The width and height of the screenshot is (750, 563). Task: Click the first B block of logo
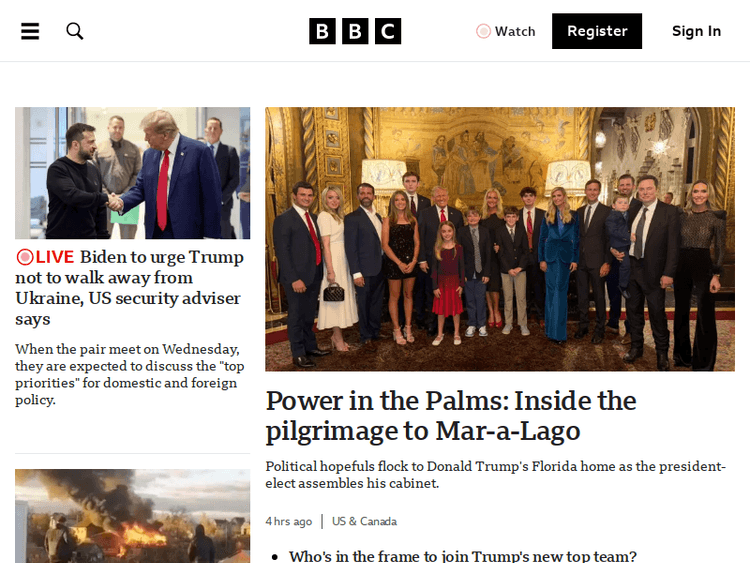322,31
